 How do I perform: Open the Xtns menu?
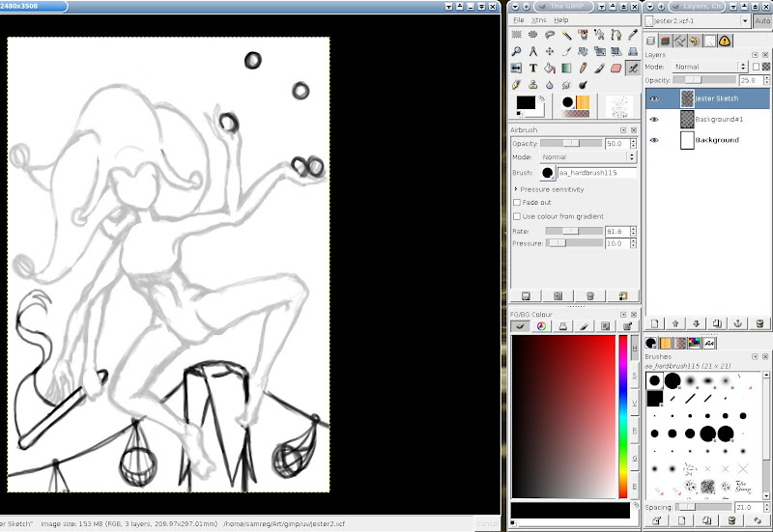[539, 20]
